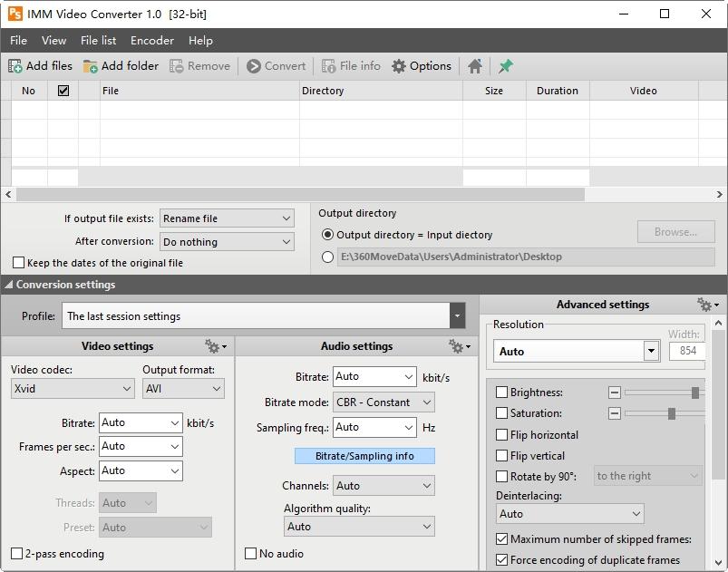Adjust the Brightness slider handle
The width and height of the screenshot is (728, 572).
[x=695, y=393]
